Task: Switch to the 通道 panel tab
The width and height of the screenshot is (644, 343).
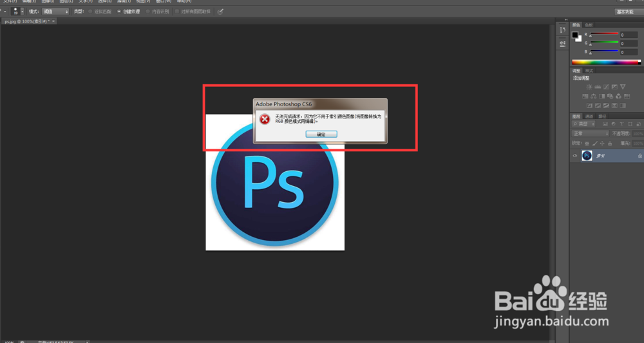Action: tap(589, 116)
